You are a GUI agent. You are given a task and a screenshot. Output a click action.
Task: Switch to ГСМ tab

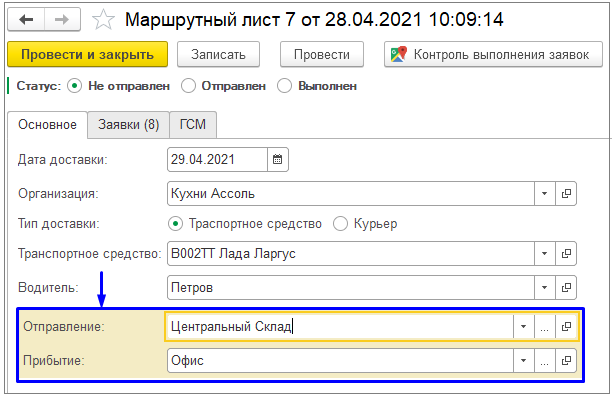tap(193, 125)
